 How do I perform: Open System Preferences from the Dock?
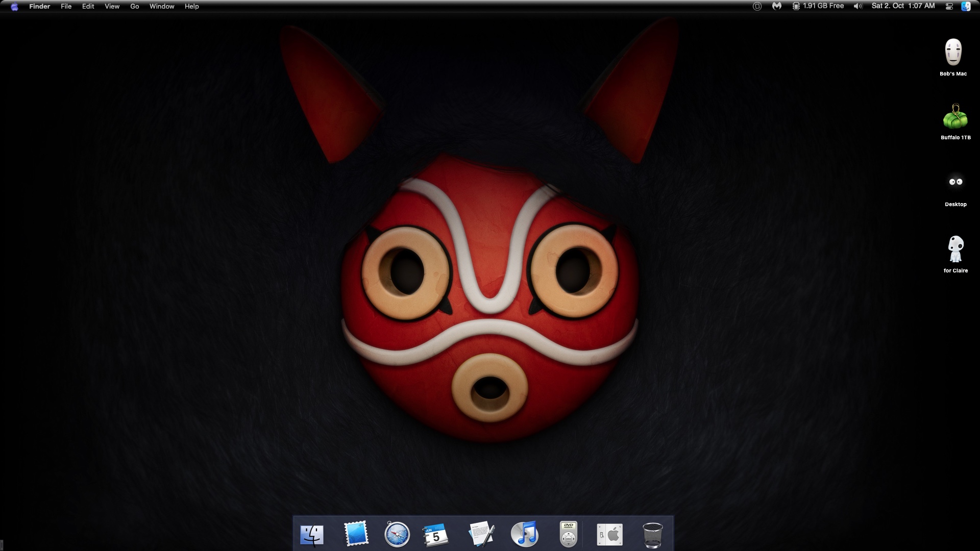click(610, 535)
